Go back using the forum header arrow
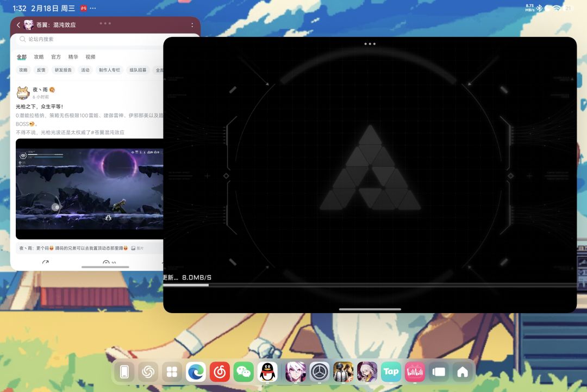587x392 pixels. pyautogui.click(x=18, y=25)
